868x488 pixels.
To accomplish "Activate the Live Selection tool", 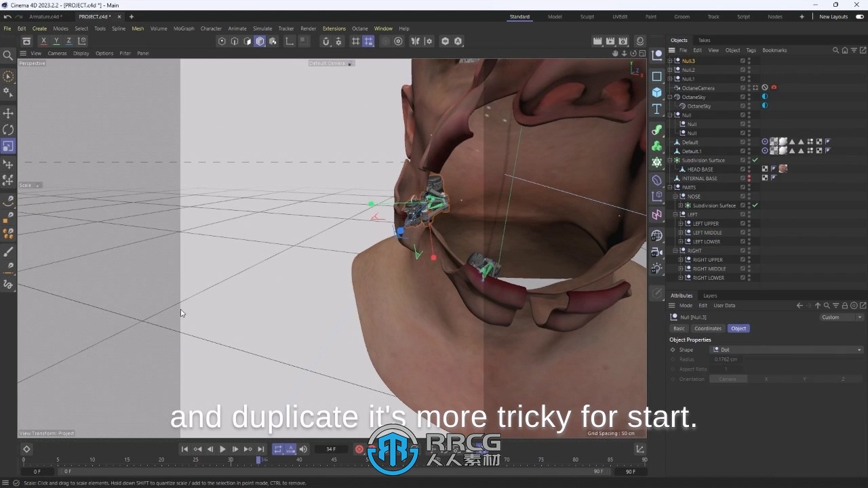I will click(8, 77).
